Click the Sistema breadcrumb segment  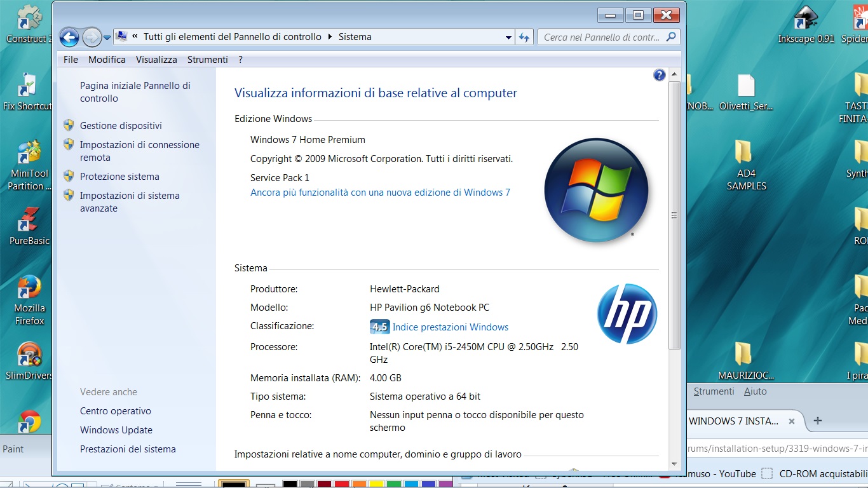[x=355, y=37]
